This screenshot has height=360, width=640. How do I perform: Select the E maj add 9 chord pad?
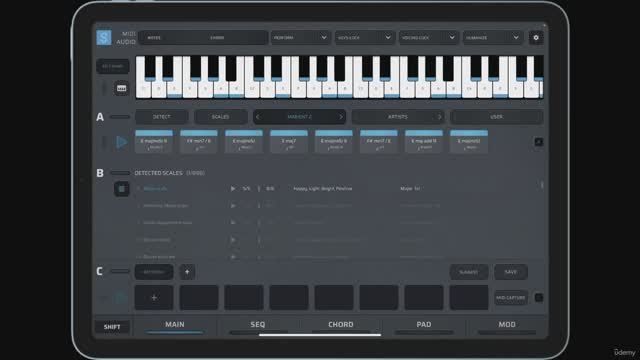(x=424, y=142)
